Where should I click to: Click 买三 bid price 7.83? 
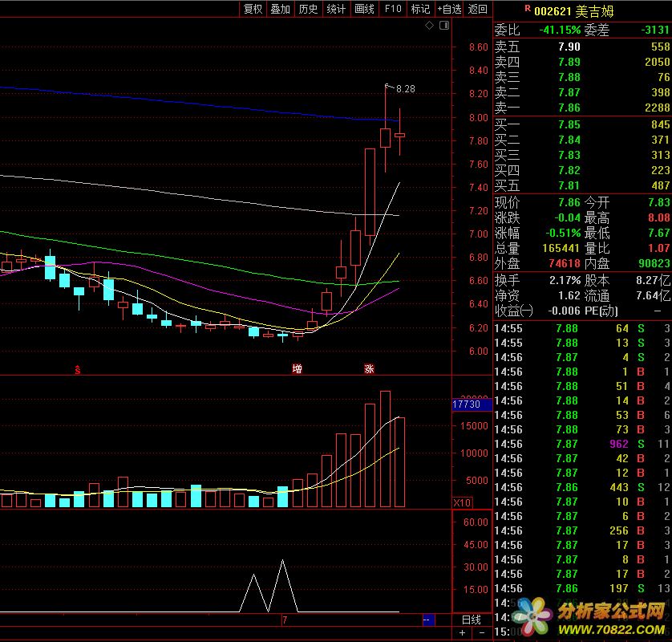click(x=569, y=155)
